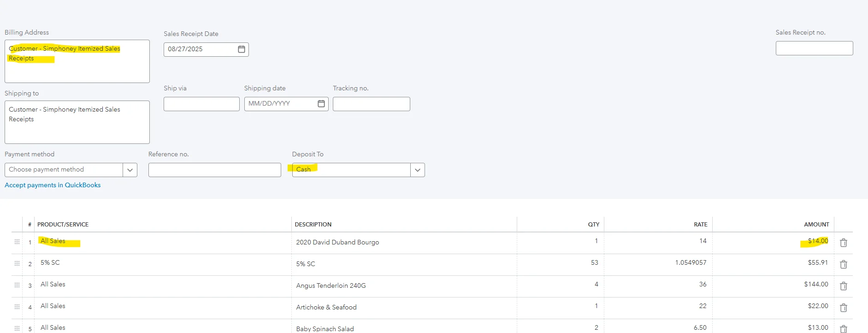Screen dimensions: 868x333
Task: Focus the Reference no. field
Action: 214,170
